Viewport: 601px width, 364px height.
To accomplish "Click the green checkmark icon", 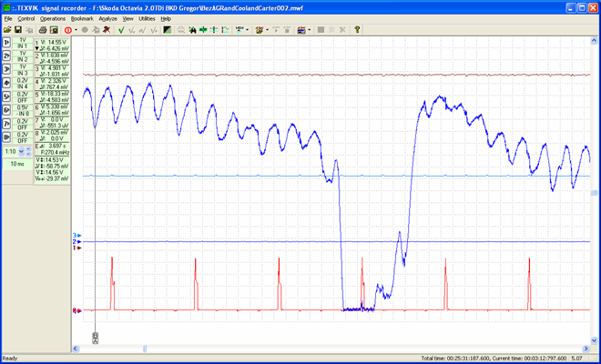I will tap(121, 30).
